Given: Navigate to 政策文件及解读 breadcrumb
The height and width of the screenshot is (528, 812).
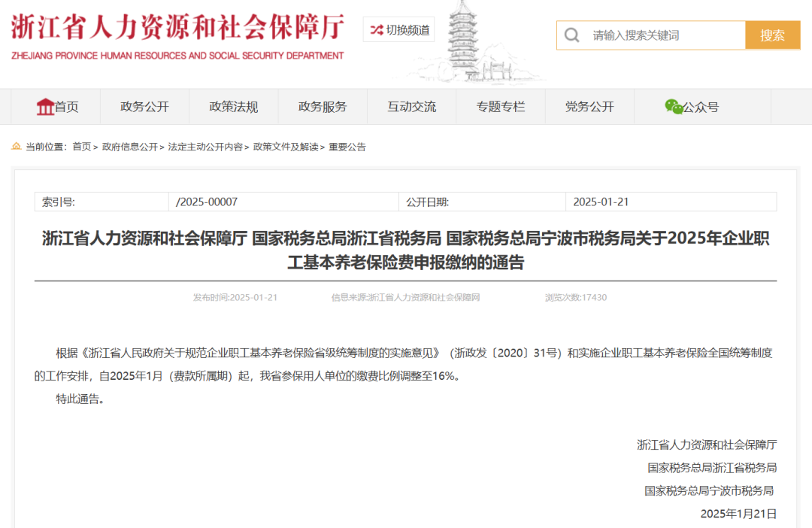Looking at the screenshot, I should (x=286, y=147).
